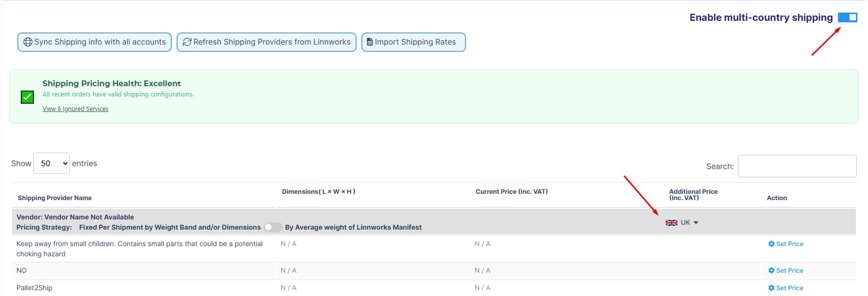Focus the Search input field

pos(797,166)
